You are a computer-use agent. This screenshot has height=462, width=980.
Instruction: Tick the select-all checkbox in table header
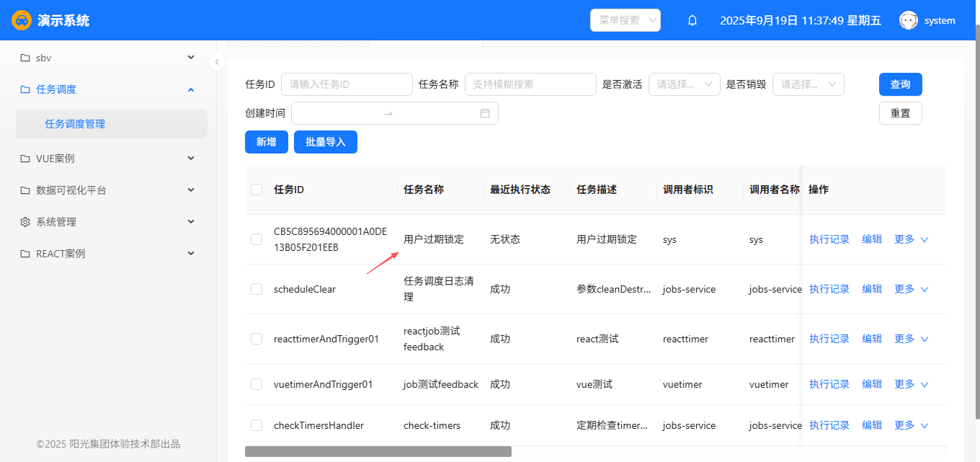pyautogui.click(x=257, y=190)
